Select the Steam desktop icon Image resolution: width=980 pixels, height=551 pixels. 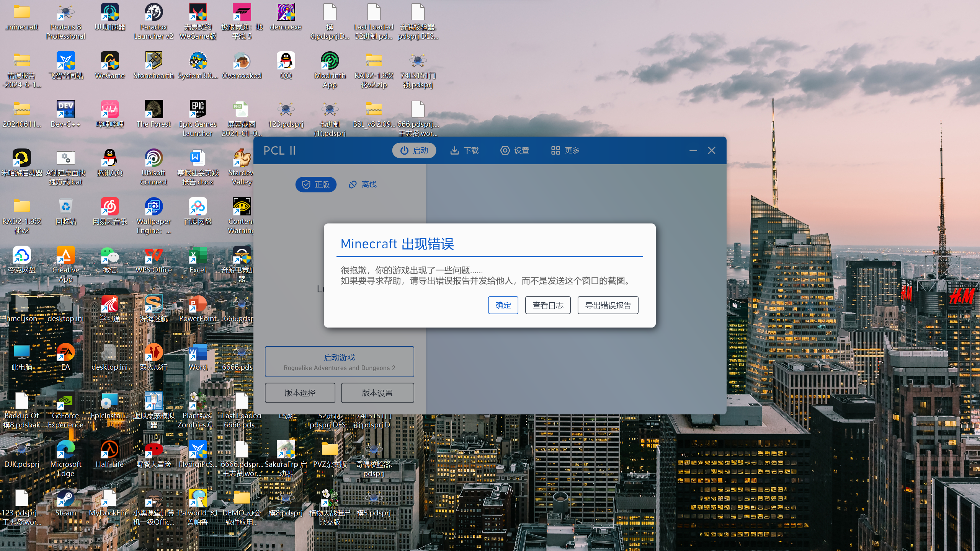point(66,503)
